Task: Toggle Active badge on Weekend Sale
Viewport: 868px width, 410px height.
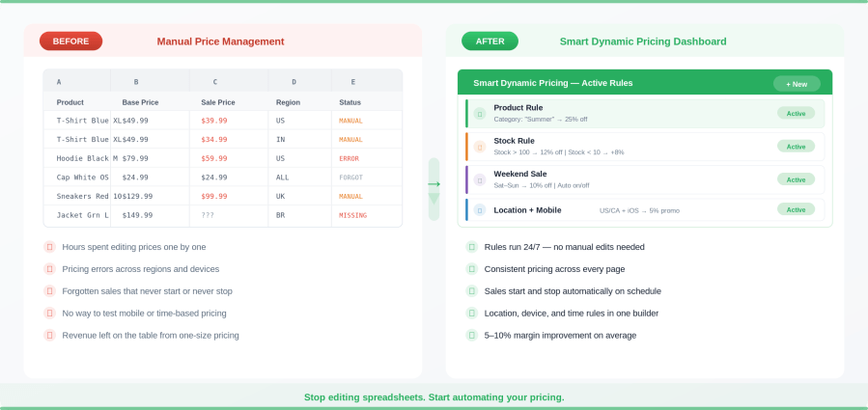Action: (x=796, y=179)
